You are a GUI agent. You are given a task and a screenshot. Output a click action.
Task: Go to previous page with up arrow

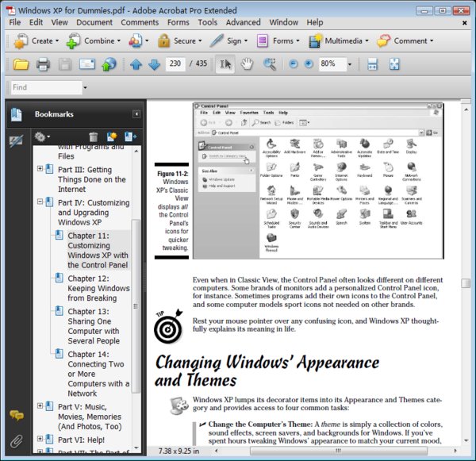136,64
